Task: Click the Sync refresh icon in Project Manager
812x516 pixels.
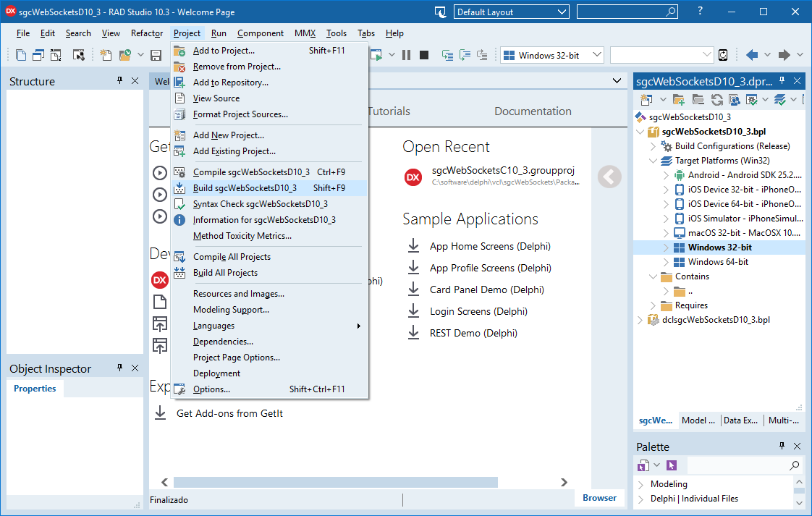Action: [716, 99]
